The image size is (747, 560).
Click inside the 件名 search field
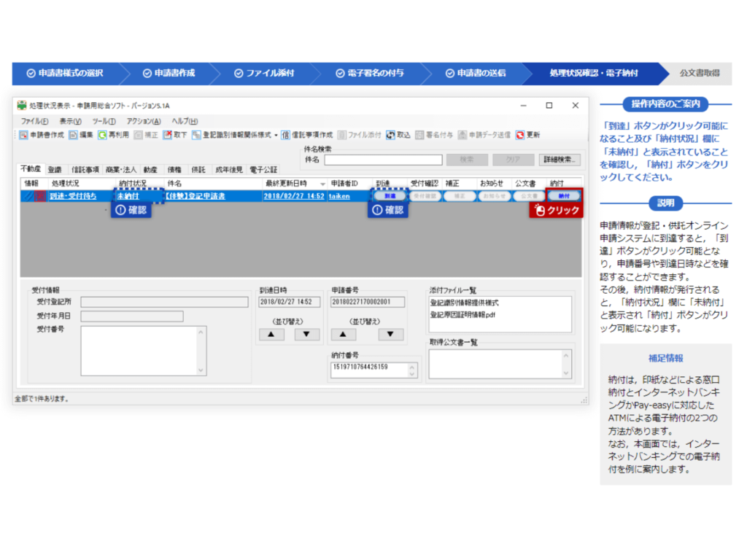(383, 159)
